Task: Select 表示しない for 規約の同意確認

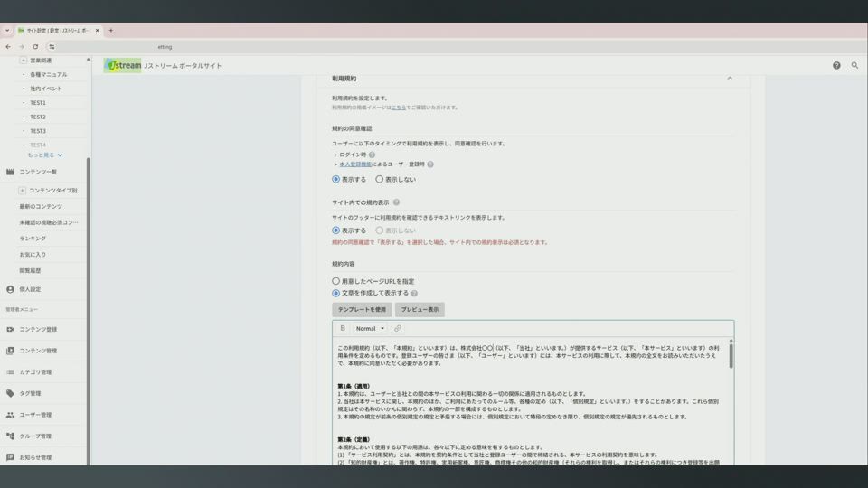Action: (x=380, y=179)
